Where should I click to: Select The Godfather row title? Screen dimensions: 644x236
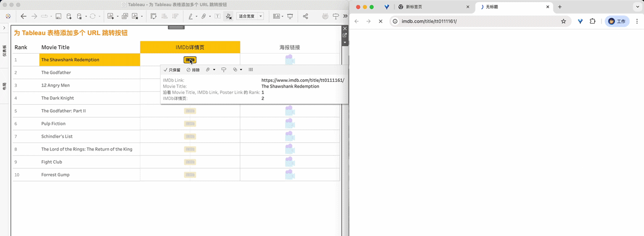(x=56, y=73)
